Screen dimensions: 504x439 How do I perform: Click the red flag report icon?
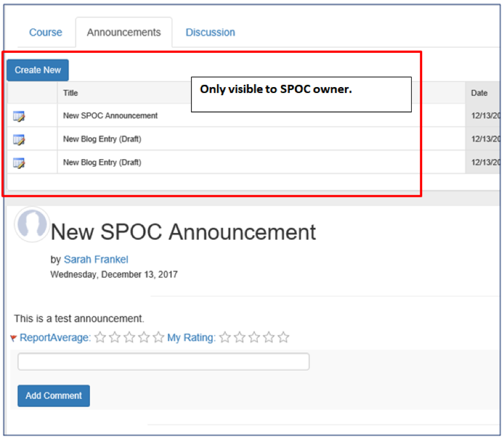click(x=13, y=339)
